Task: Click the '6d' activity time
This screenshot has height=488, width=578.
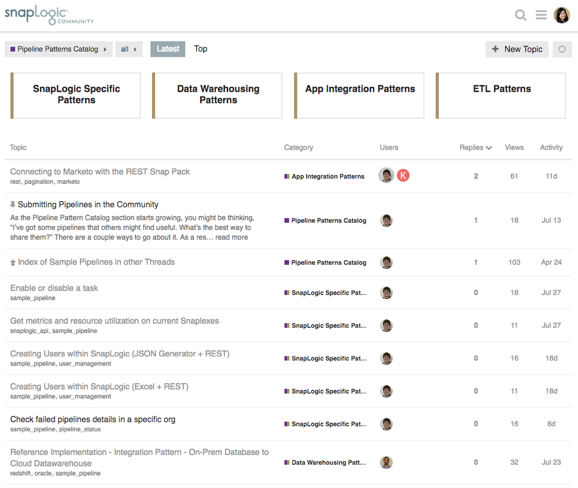Action: pyautogui.click(x=551, y=424)
